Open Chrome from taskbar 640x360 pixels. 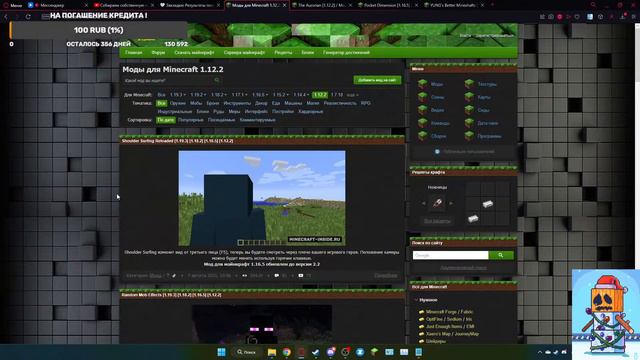[x=287, y=352]
